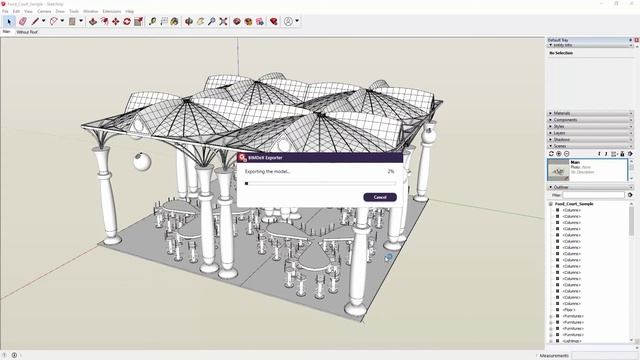Viewport: 640px width, 360px height.
Task: Select the Pan hand tool
Action: (x=200, y=22)
